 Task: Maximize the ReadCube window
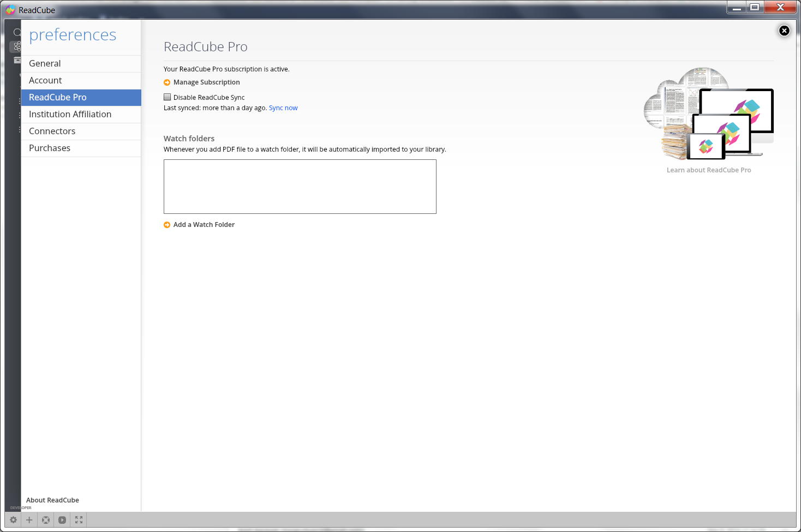(x=755, y=7)
